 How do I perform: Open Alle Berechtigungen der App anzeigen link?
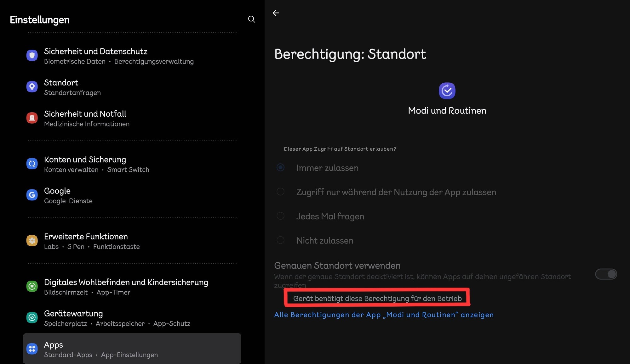384,315
